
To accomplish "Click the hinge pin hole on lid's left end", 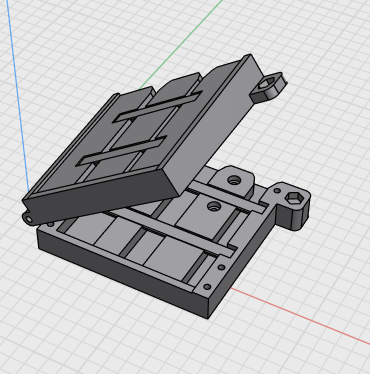I will click(x=30, y=219).
